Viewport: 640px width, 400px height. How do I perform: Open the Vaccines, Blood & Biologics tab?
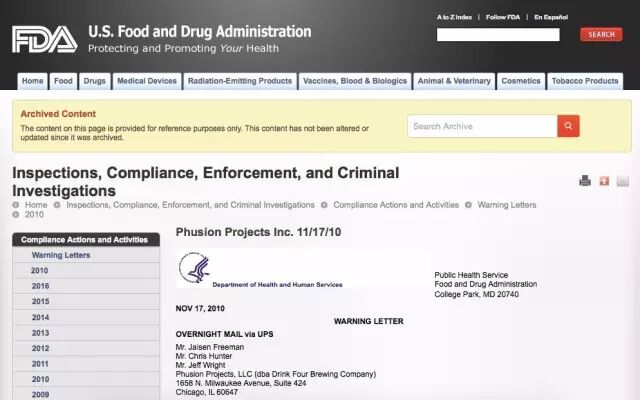point(355,81)
